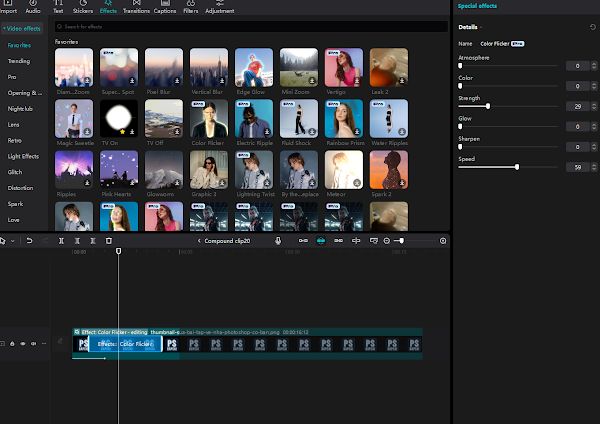Viewport: 600px width, 424px height.
Task: Open the Captions tab
Action: point(165,7)
